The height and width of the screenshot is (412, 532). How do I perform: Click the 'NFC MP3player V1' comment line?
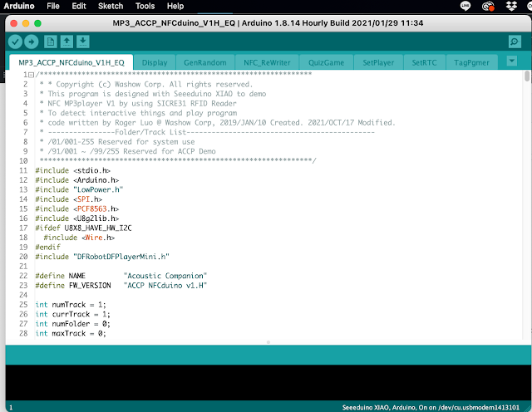point(138,103)
